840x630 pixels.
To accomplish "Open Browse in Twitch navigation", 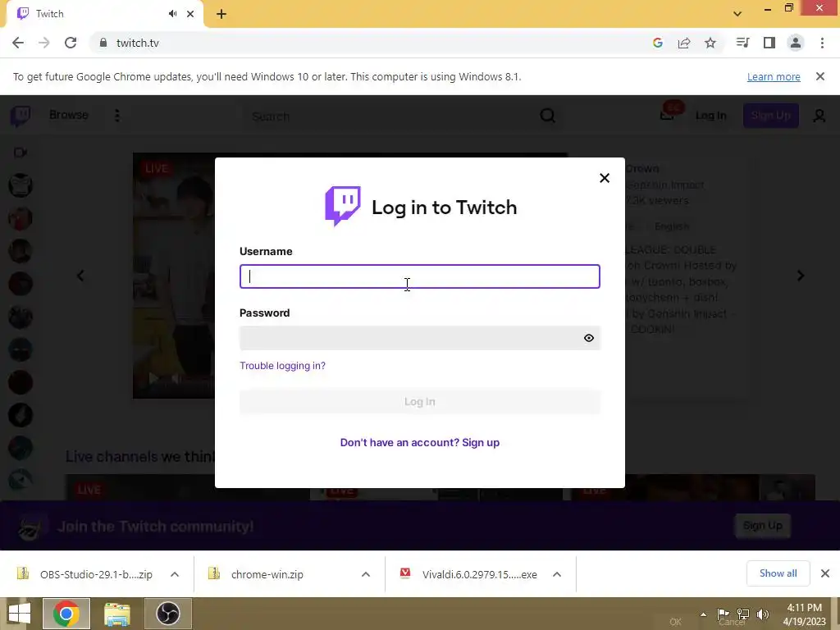I will (x=69, y=115).
